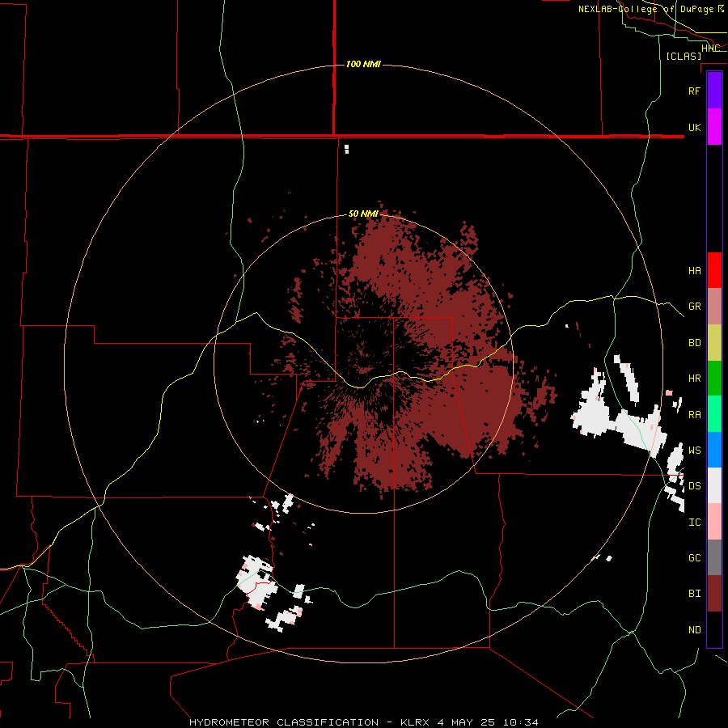Click the DS white legend swatch
The width and height of the screenshot is (728, 728).
[x=714, y=485]
